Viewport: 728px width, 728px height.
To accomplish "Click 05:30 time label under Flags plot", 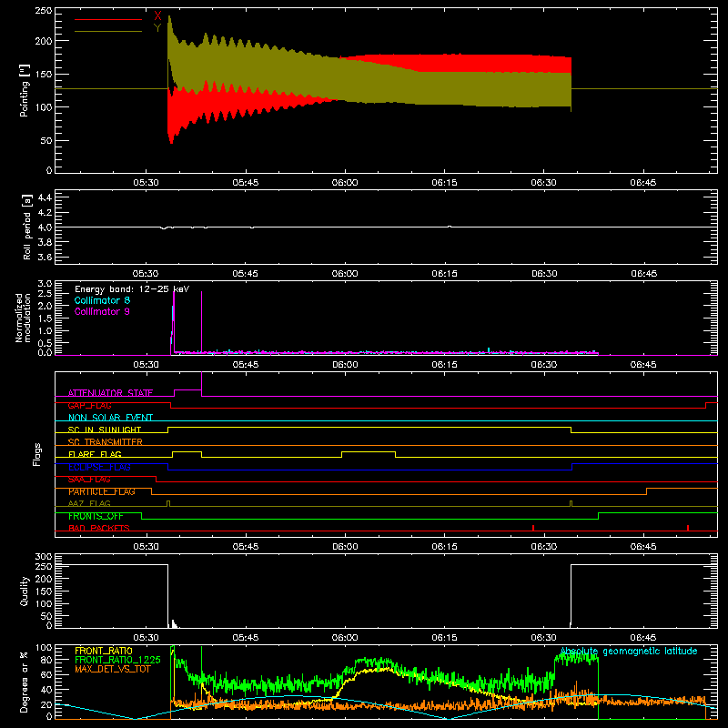I will pyautogui.click(x=146, y=547).
